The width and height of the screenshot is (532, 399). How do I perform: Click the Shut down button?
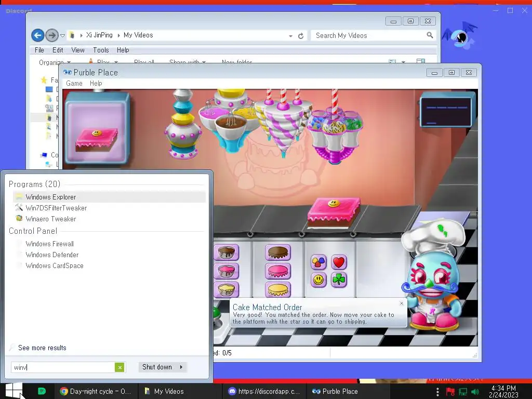157,367
